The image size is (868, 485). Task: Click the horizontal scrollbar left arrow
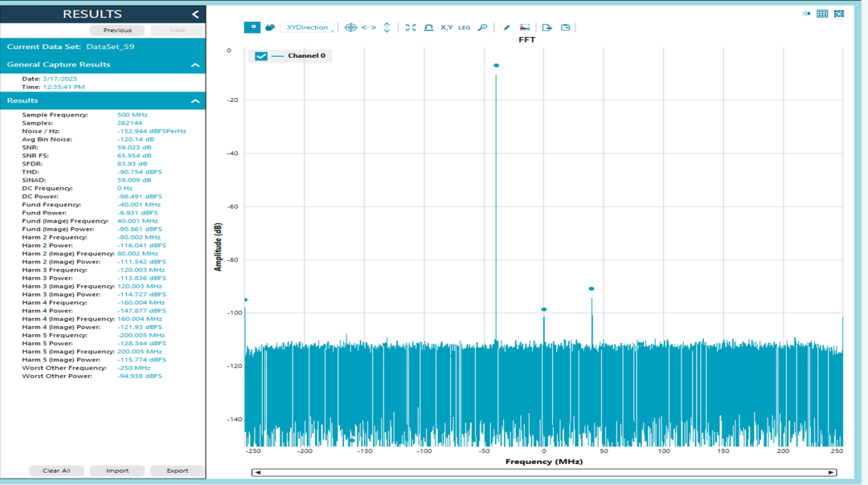click(257, 472)
